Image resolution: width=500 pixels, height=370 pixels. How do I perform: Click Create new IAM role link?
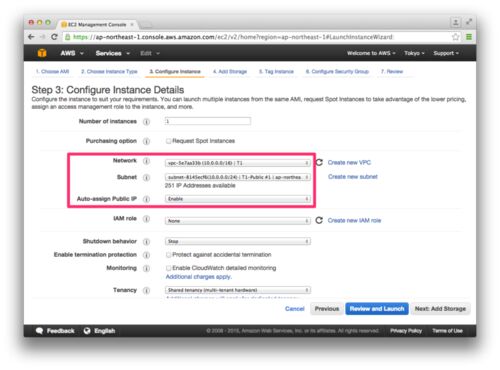[354, 220]
